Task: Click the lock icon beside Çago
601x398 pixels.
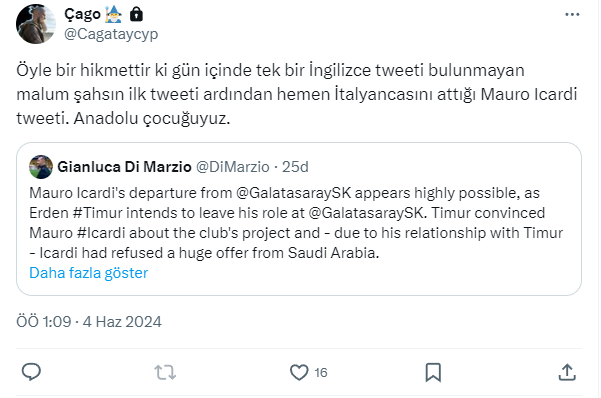Action: click(136, 15)
